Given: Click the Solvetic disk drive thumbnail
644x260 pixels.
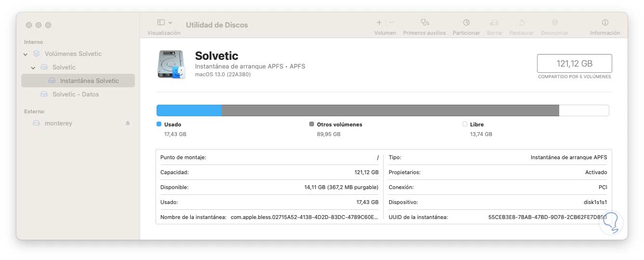Looking at the screenshot, I should [x=171, y=64].
